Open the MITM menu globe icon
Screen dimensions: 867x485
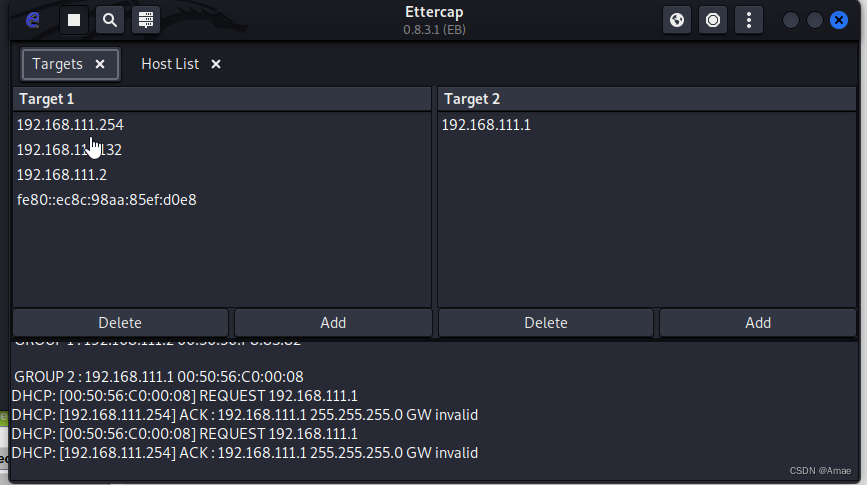pyautogui.click(x=677, y=20)
